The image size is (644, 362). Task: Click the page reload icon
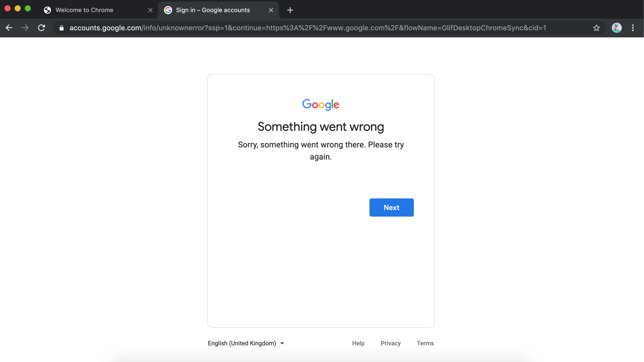point(41,28)
